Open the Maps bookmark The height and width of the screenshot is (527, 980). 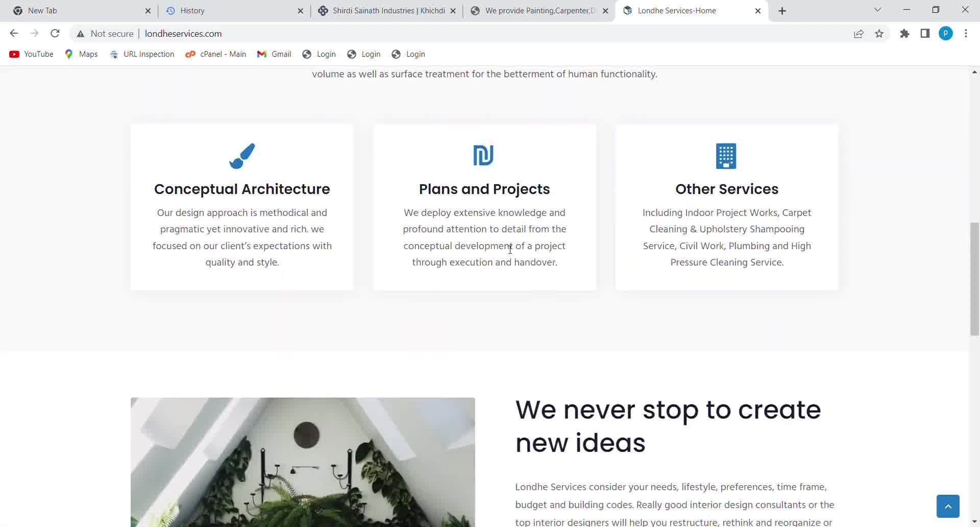click(81, 54)
